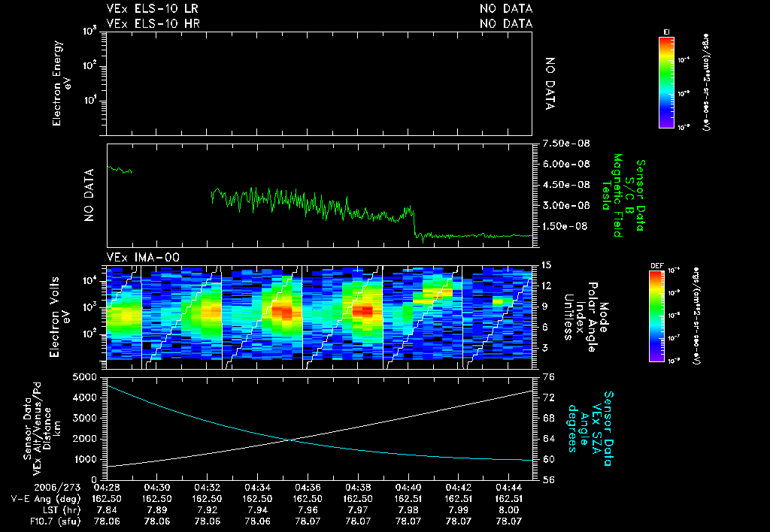The image size is (770, 532).
Task: Click the LST value 7.96
Action: click(x=308, y=510)
